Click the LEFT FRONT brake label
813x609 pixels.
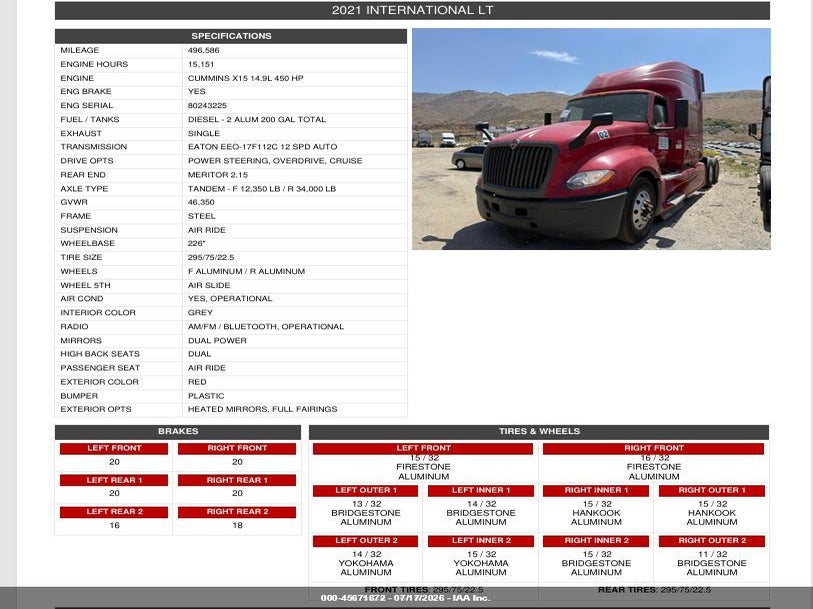(114, 448)
